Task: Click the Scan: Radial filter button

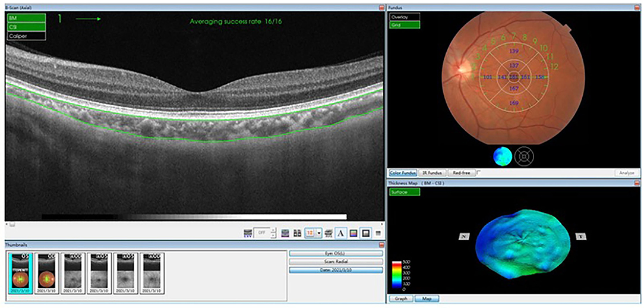Action: pos(336,262)
